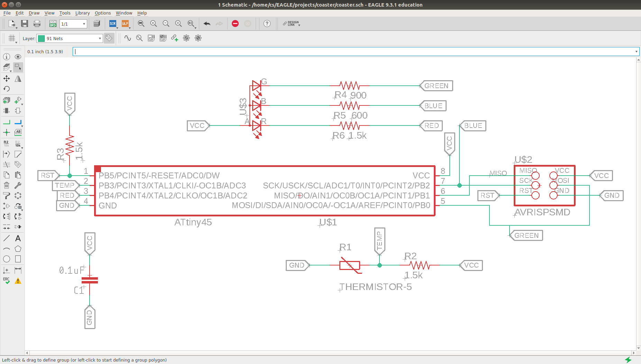Open the Library menu
Viewport: 641px width, 364px height.
click(x=82, y=13)
